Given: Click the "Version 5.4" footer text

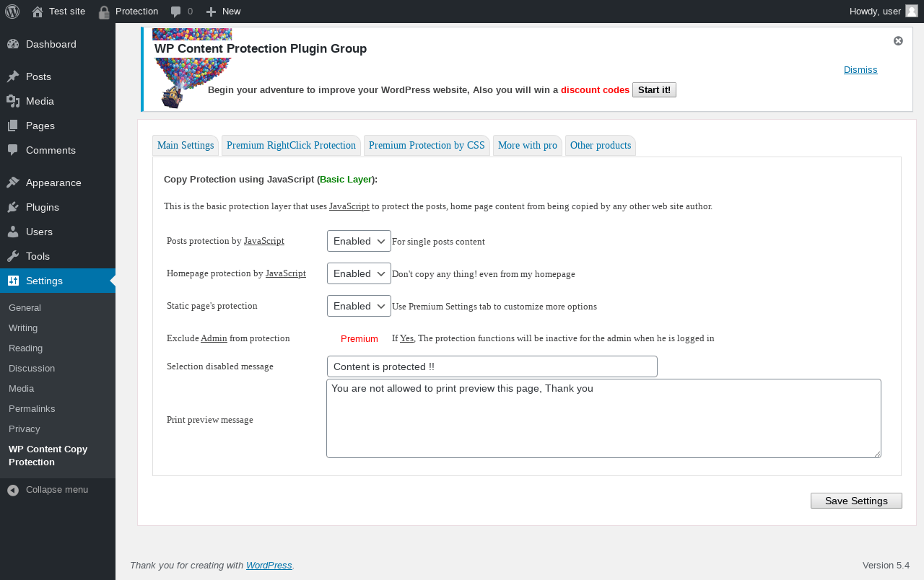Looking at the screenshot, I should (886, 565).
